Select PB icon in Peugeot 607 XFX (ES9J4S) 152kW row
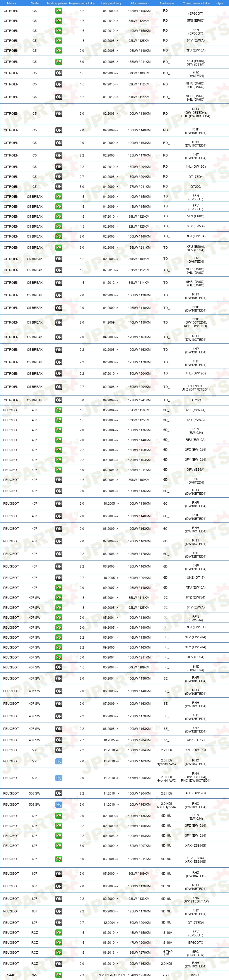229x980 pixels. [x=59, y=846]
